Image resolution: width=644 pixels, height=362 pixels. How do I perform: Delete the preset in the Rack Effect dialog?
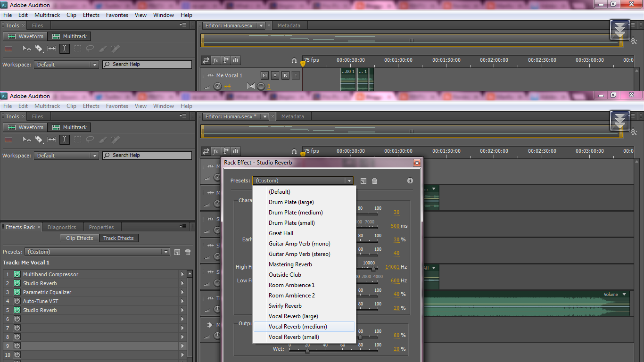point(375,181)
